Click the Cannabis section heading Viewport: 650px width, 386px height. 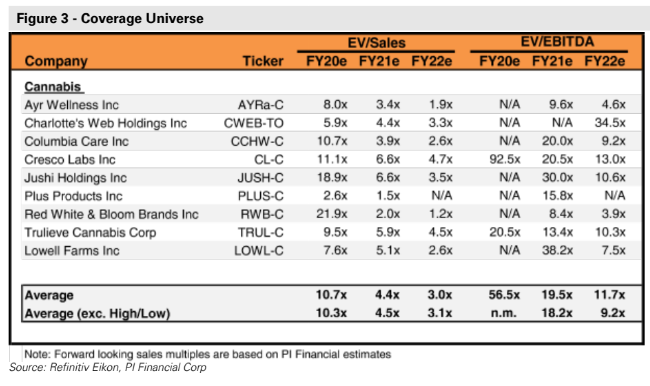(53, 87)
